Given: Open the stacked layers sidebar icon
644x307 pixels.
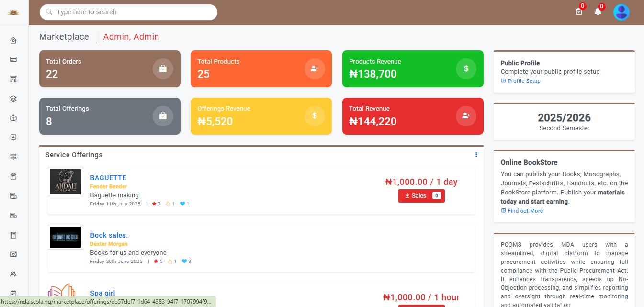Looking at the screenshot, I should click(x=13, y=99).
